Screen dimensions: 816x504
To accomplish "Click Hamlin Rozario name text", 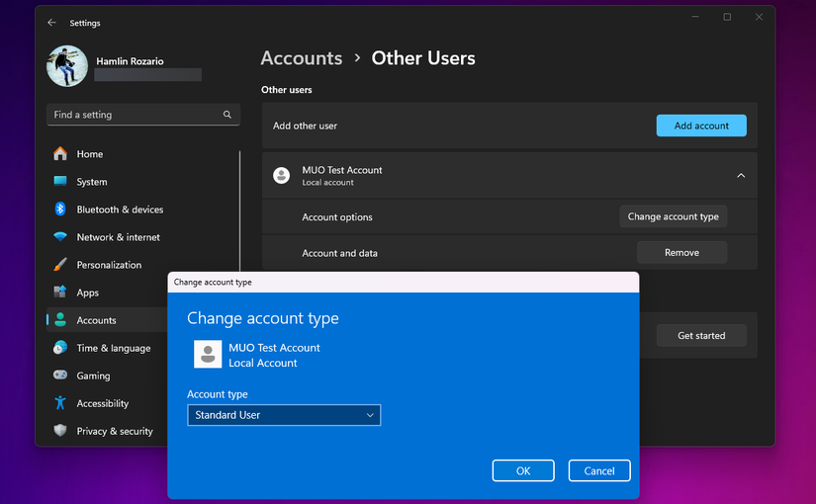I will pos(130,61).
